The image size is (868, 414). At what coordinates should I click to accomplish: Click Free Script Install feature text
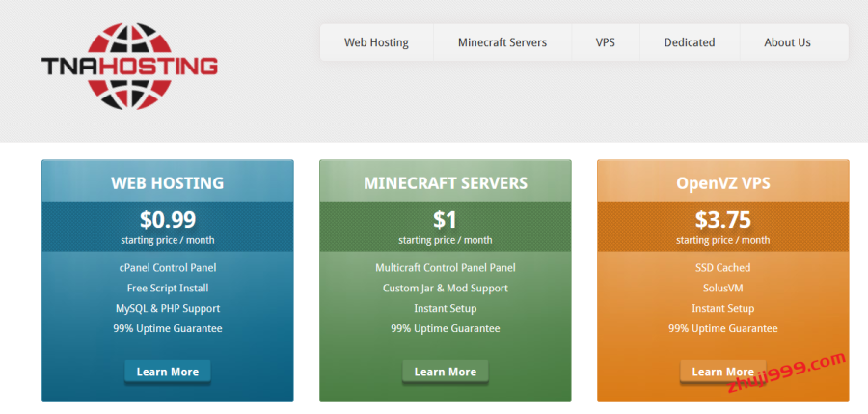point(168,289)
